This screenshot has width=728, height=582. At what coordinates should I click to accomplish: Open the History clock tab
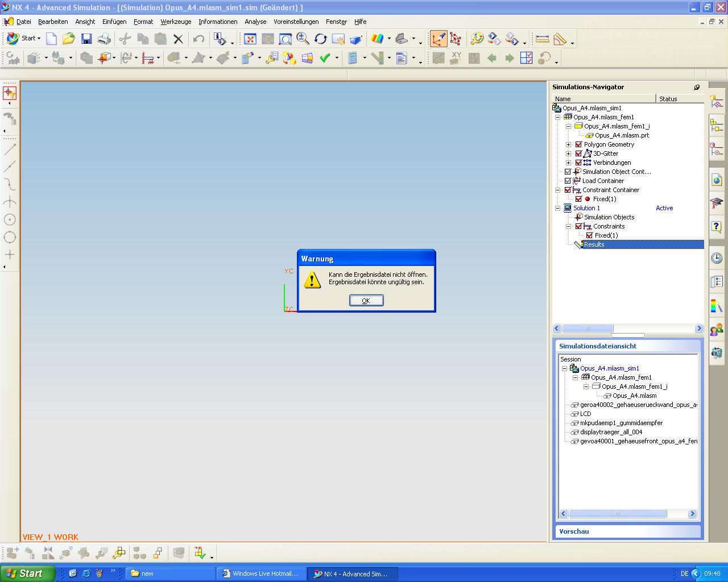[717, 258]
